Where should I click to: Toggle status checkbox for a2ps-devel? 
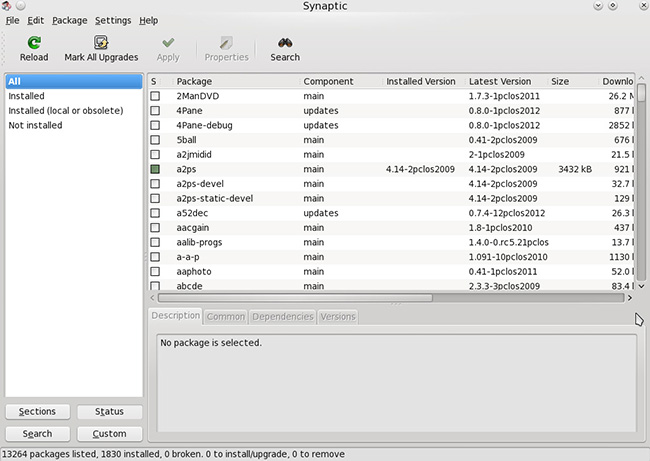155,184
